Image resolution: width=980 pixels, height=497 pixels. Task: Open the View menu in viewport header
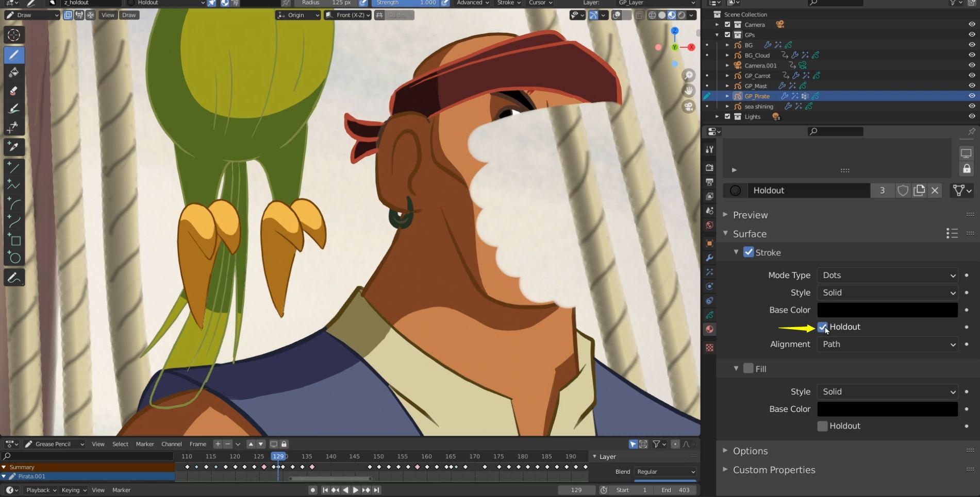coord(108,15)
